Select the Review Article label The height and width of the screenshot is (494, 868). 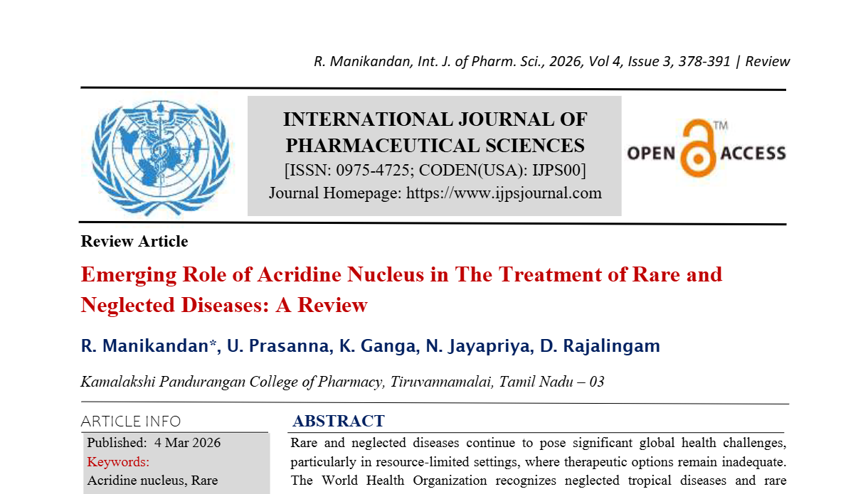(x=134, y=242)
